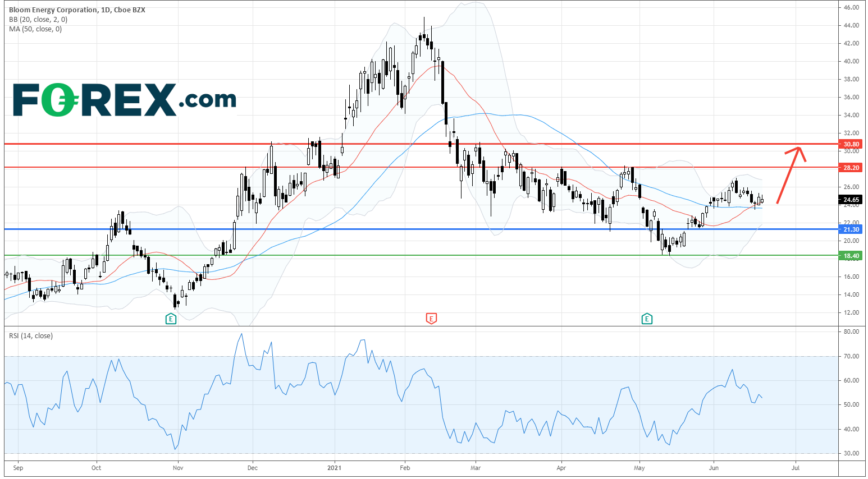Click the earnings E badge below November
Image resolution: width=868 pixels, height=479 pixels.
[x=170, y=318]
